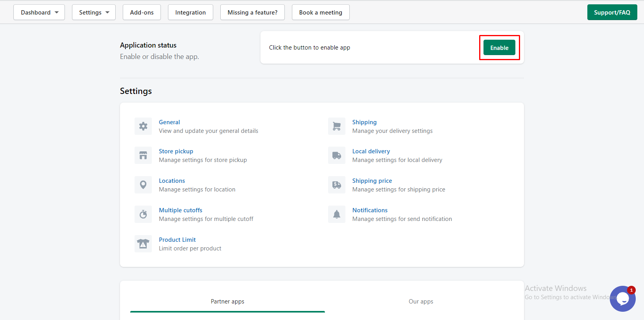Expand the Settings dropdown menu
This screenshot has height=320, width=644.
[94, 12]
